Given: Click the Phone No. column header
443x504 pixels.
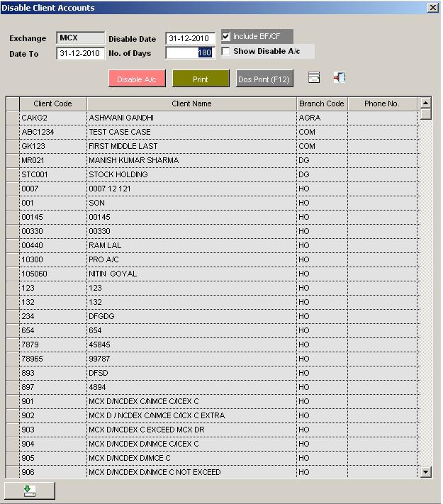Looking at the screenshot, I should pos(381,103).
